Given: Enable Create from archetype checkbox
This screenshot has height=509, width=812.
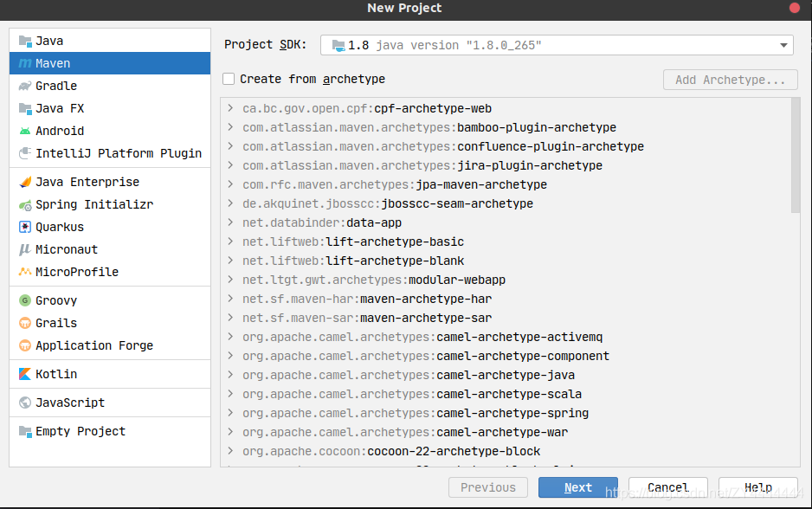Looking at the screenshot, I should (229, 79).
